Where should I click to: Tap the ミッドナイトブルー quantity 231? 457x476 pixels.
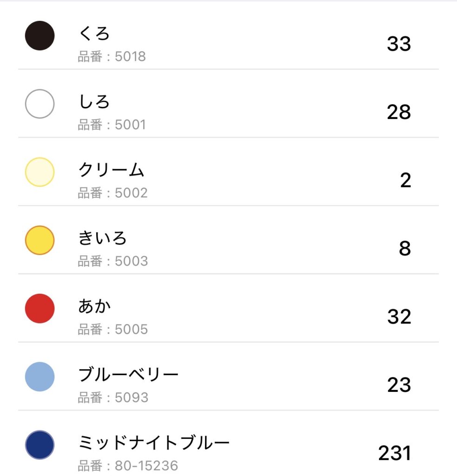pos(395,453)
